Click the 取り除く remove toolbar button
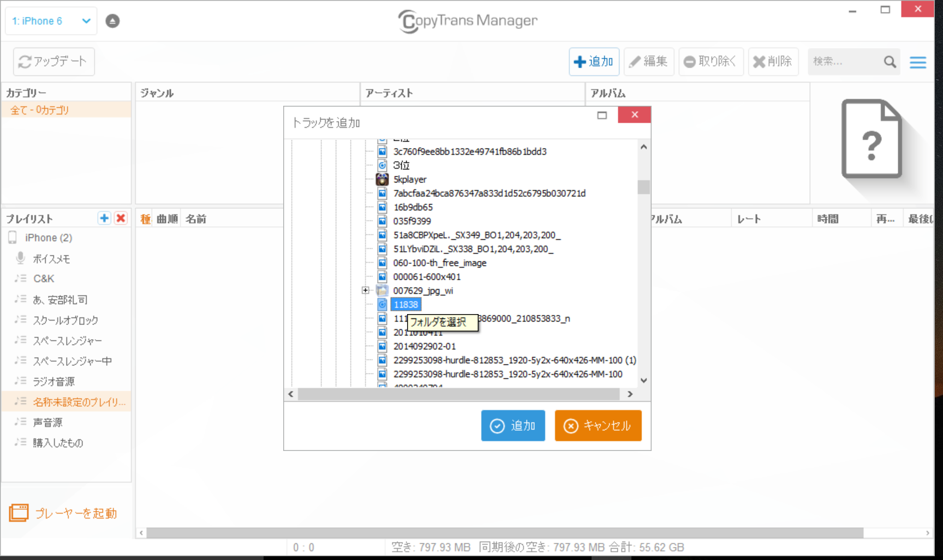Viewport: 943px width, 560px height. 711,62
